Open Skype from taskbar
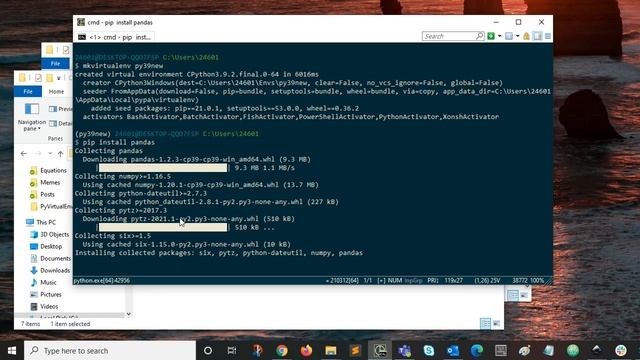Screen dimensions: 640x360 point(429,351)
